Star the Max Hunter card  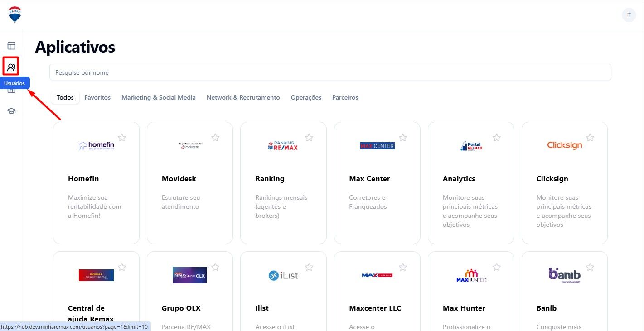[497, 267]
